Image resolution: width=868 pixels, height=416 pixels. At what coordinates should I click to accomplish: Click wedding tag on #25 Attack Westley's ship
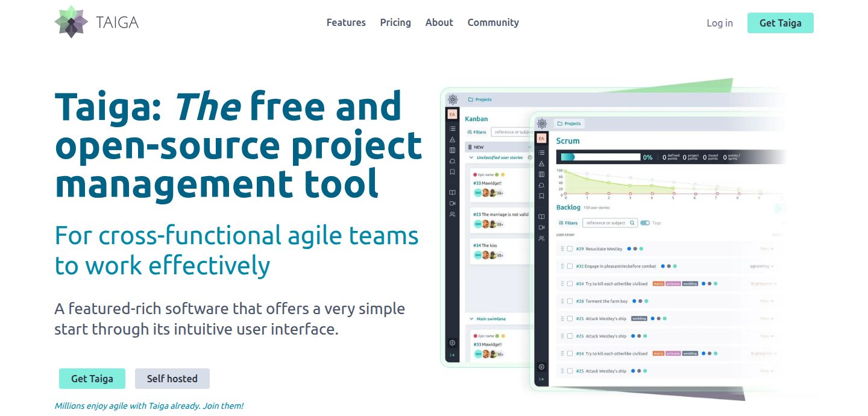pos(639,318)
